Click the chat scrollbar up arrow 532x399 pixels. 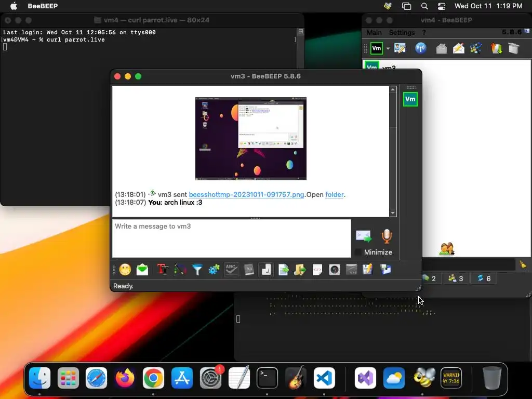pos(393,89)
